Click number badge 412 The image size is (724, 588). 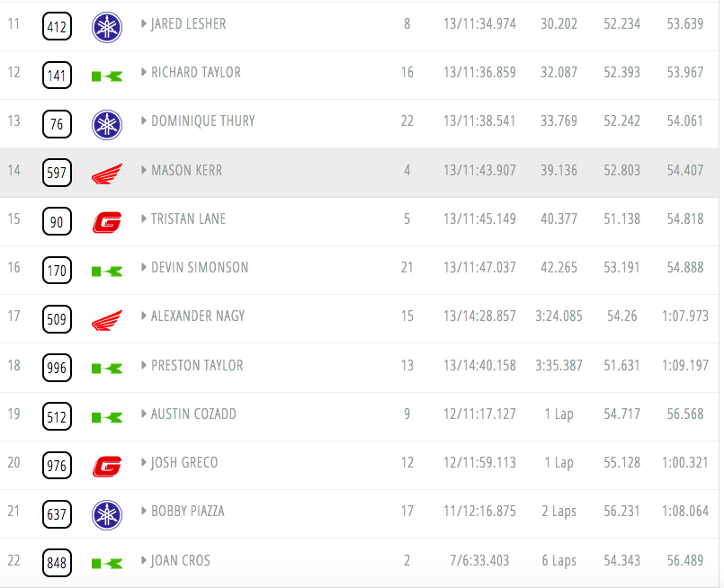(x=57, y=27)
